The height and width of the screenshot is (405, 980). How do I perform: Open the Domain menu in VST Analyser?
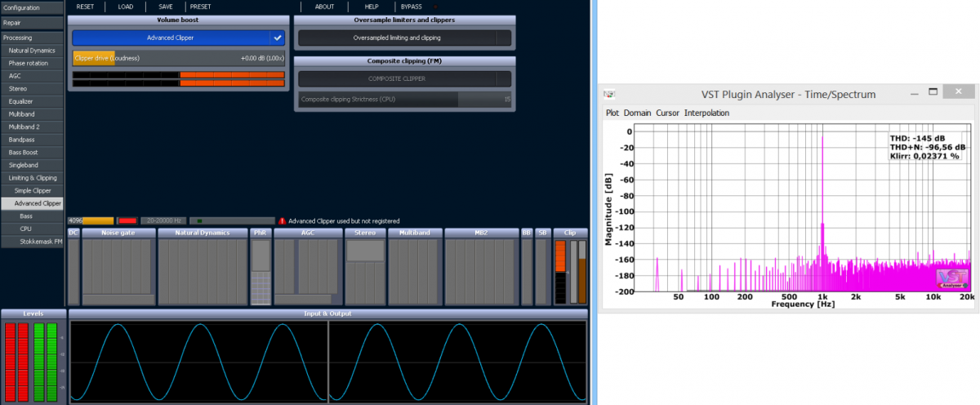click(x=637, y=113)
